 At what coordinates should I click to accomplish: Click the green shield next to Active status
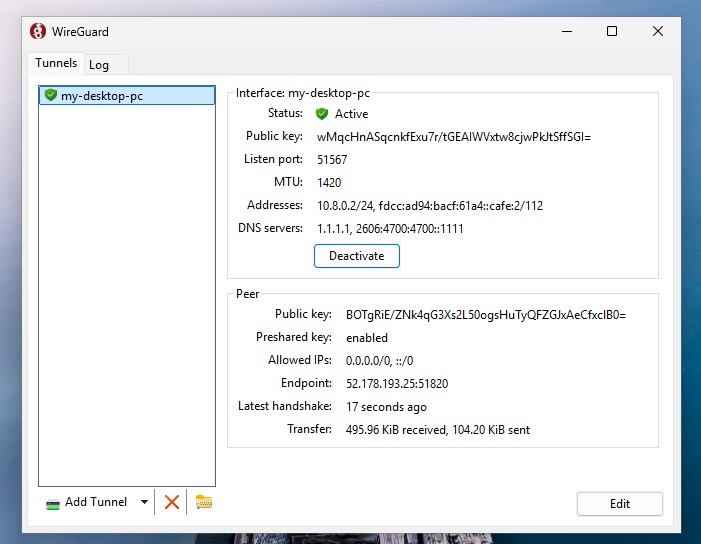[x=322, y=114]
